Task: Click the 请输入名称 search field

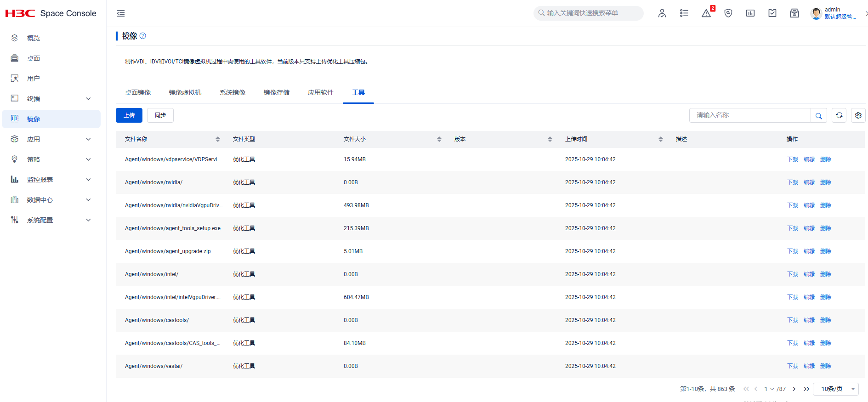Action: 750,115
